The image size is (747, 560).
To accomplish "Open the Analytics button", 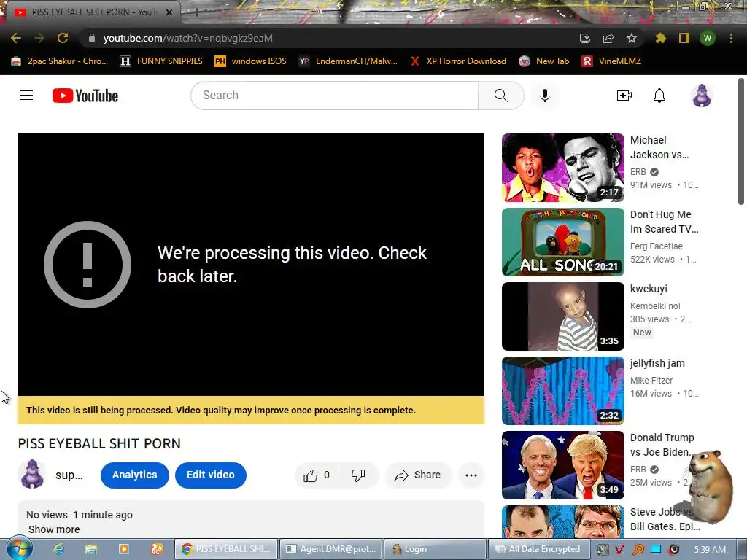I will click(x=135, y=475).
